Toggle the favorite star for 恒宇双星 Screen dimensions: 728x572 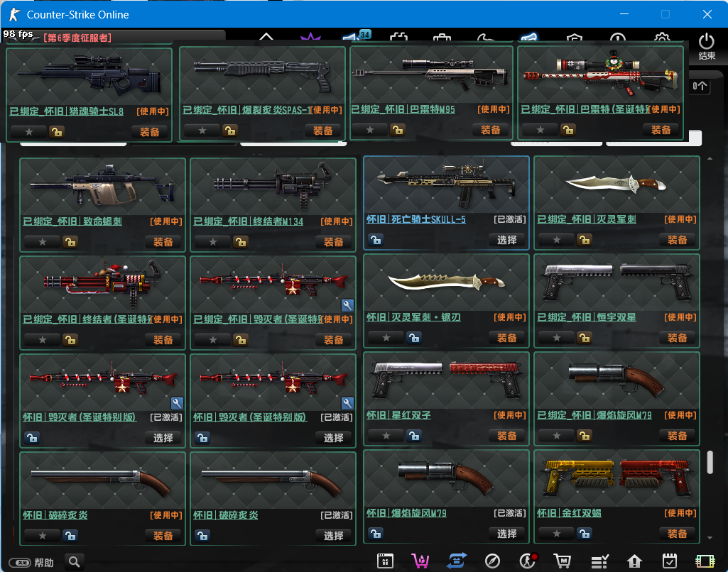[556, 338]
